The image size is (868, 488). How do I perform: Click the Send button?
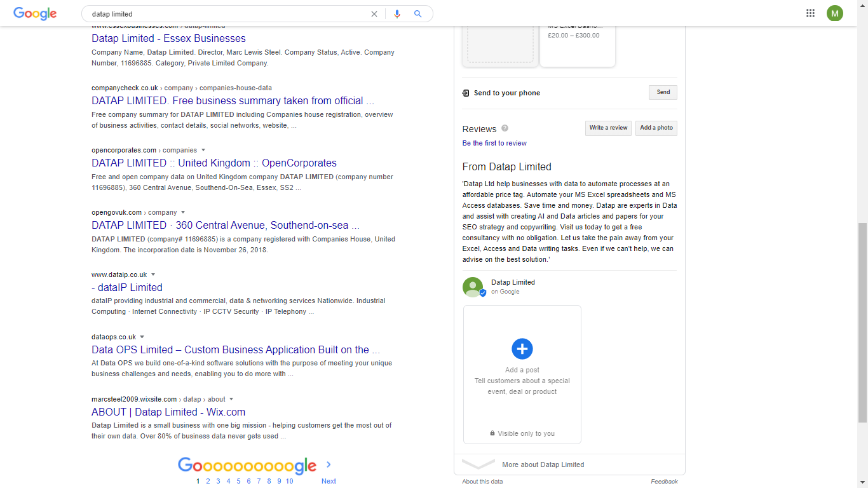663,92
